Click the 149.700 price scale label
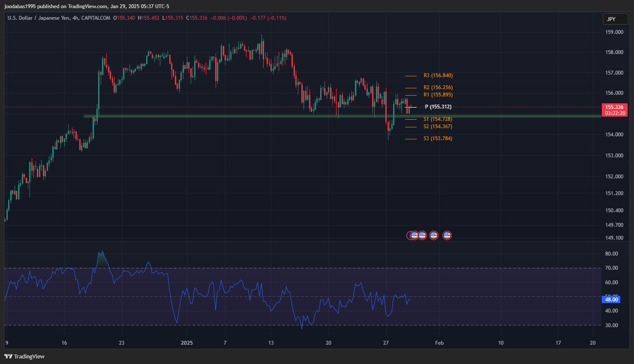Viewport: 634px width, 364px height. point(614,225)
